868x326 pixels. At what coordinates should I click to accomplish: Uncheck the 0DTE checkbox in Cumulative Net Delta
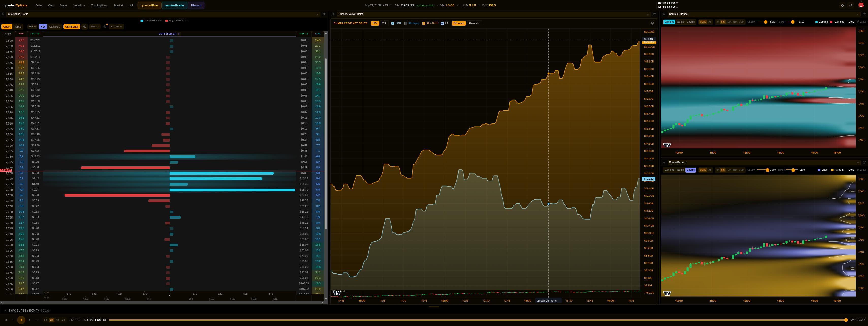[392, 23]
